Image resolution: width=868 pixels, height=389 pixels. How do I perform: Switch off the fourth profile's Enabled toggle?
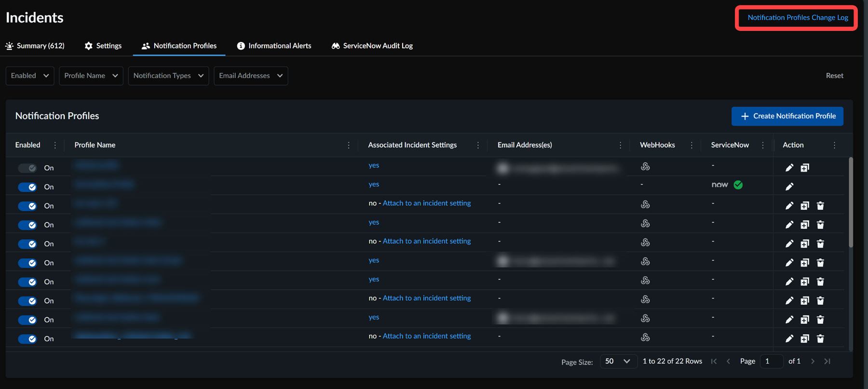pyautogui.click(x=27, y=225)
